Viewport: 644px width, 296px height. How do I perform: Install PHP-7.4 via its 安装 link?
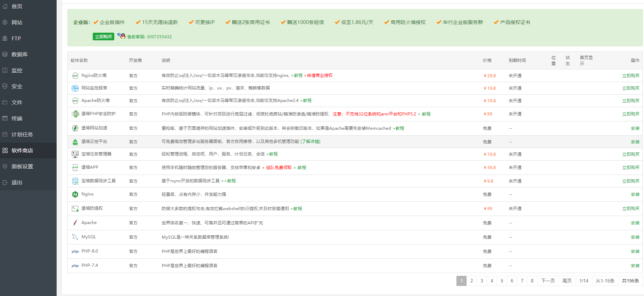click(x=635, y=266)
